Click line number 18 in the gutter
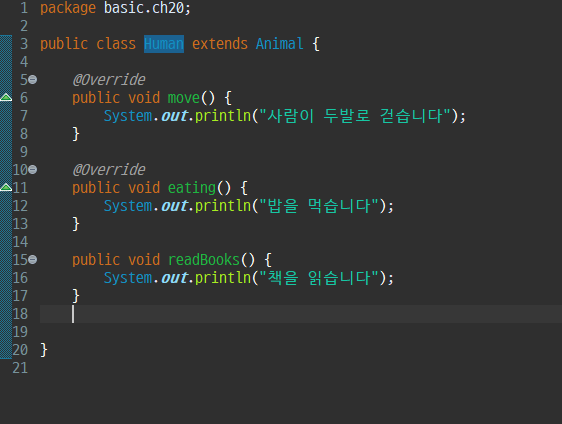The width and height of the screenshot is (562, 424). [20, 314]
